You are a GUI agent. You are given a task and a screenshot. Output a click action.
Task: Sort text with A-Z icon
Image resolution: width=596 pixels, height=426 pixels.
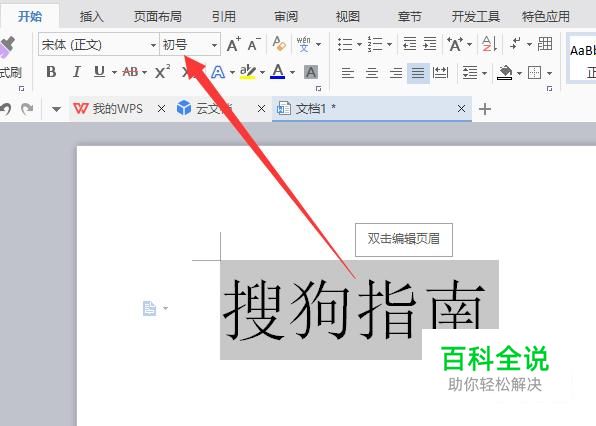pyautogui.click(x=489, y=44)
